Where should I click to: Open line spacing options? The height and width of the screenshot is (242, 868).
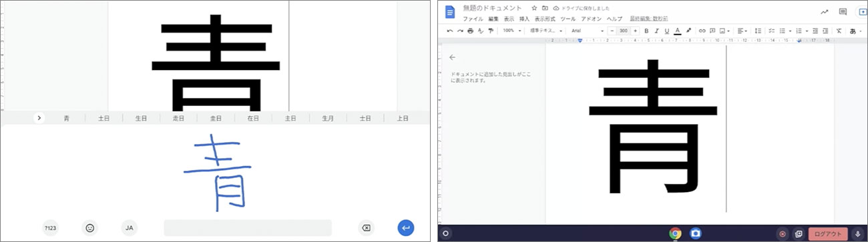[758, 31]
